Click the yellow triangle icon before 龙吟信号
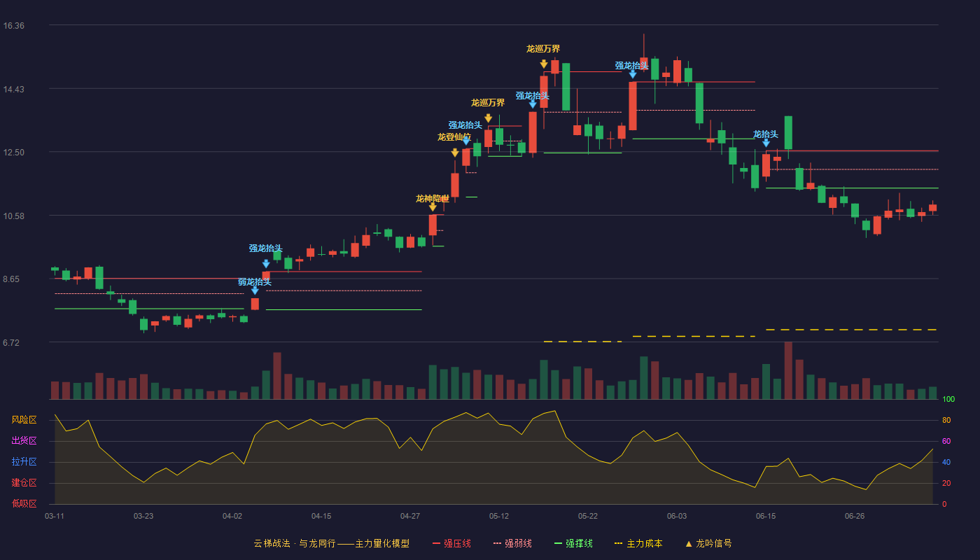Screen dimensions: 980x560 pyautogui.click(x=689, y=543)
